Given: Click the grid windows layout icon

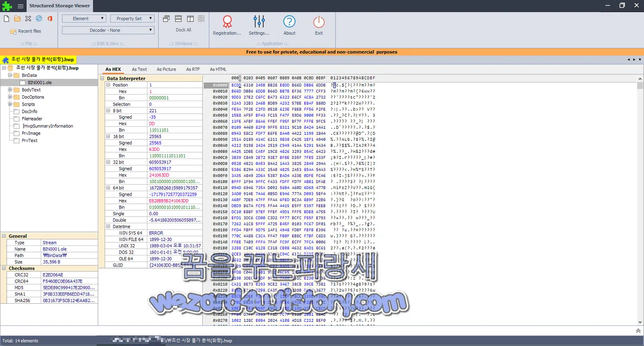Looking at the screenshot, I should (201, 19).
